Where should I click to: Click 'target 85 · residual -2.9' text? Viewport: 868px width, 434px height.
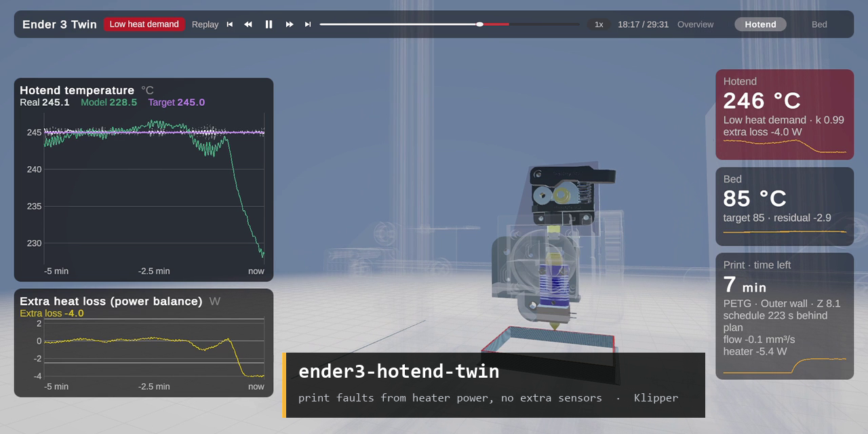click(777, 218)
